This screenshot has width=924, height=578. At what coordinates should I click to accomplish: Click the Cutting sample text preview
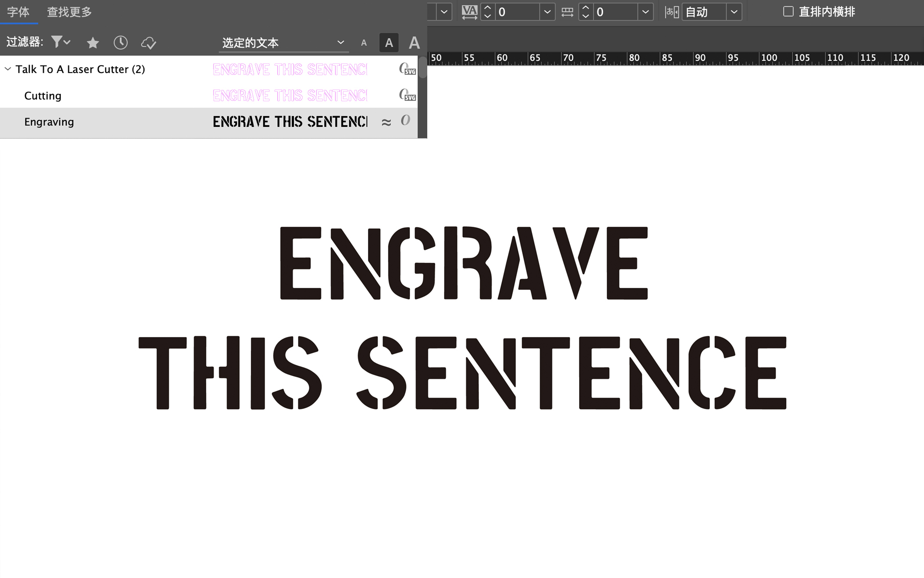coord(290,96)
